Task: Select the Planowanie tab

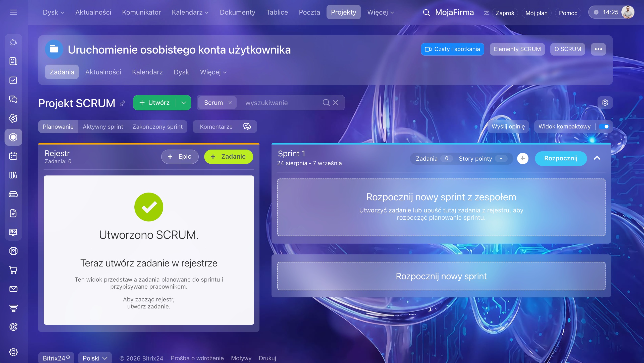Action: pos(58,126)
